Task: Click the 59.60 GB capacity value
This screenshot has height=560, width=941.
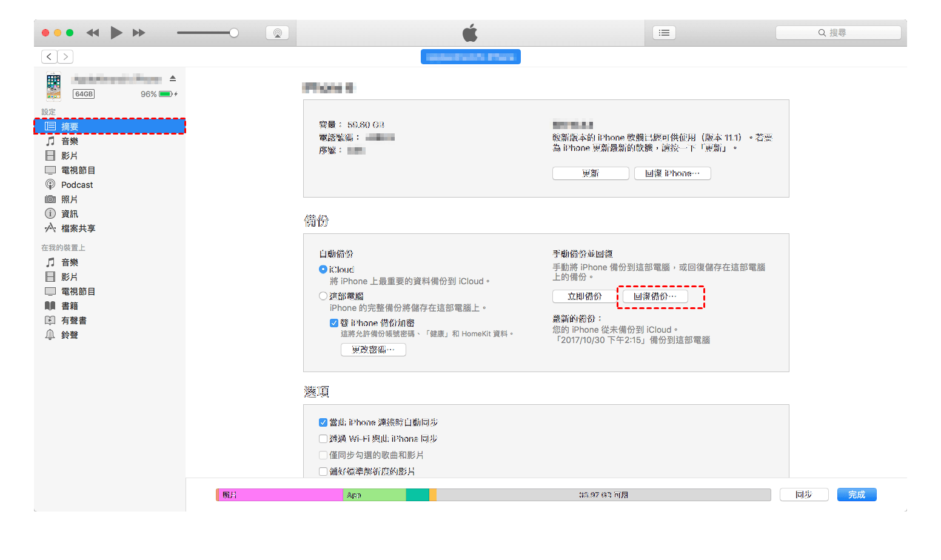Action: click(366, 125)
